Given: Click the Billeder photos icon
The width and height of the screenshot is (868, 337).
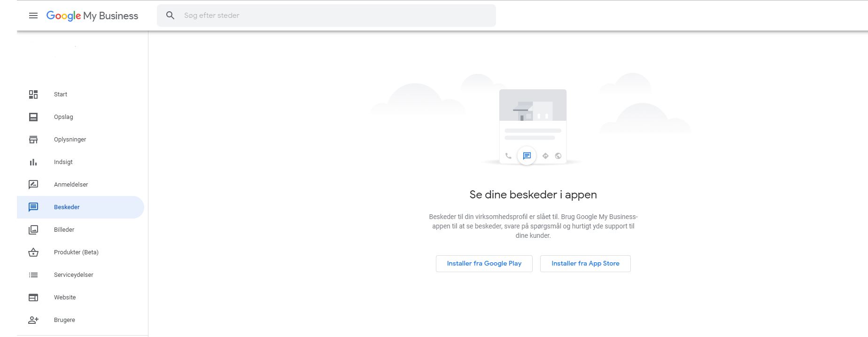Looking at the screenshot, I should click(33, 230).
